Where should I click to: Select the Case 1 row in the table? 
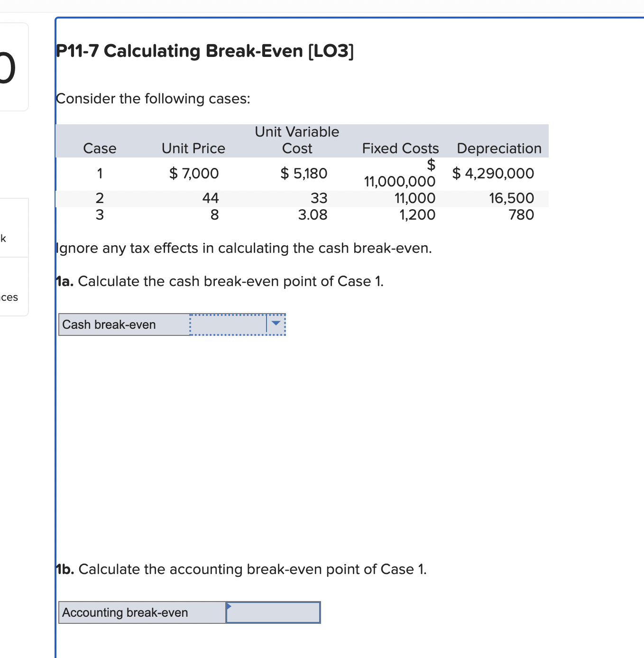pos(100,174)
